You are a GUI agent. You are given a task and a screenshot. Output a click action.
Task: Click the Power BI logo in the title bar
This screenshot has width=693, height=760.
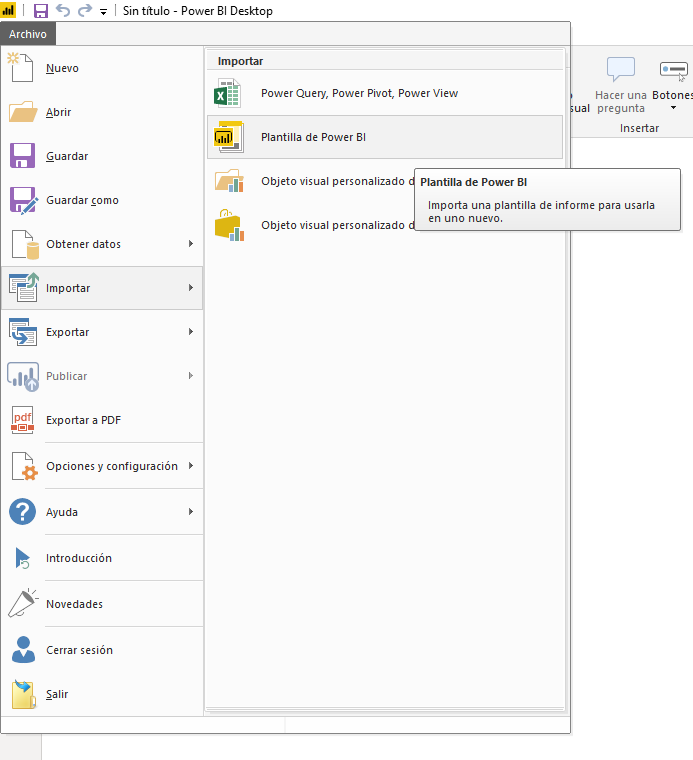click(x=8, y=10)
